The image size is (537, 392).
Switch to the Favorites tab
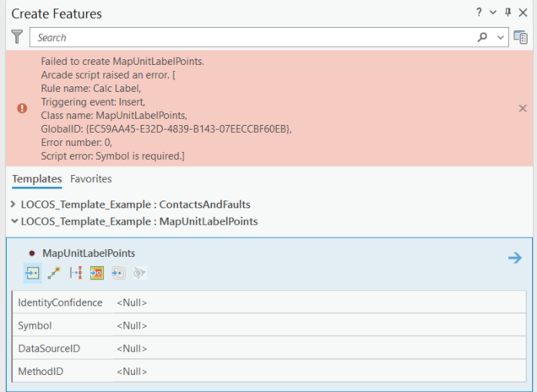[90, 179]
